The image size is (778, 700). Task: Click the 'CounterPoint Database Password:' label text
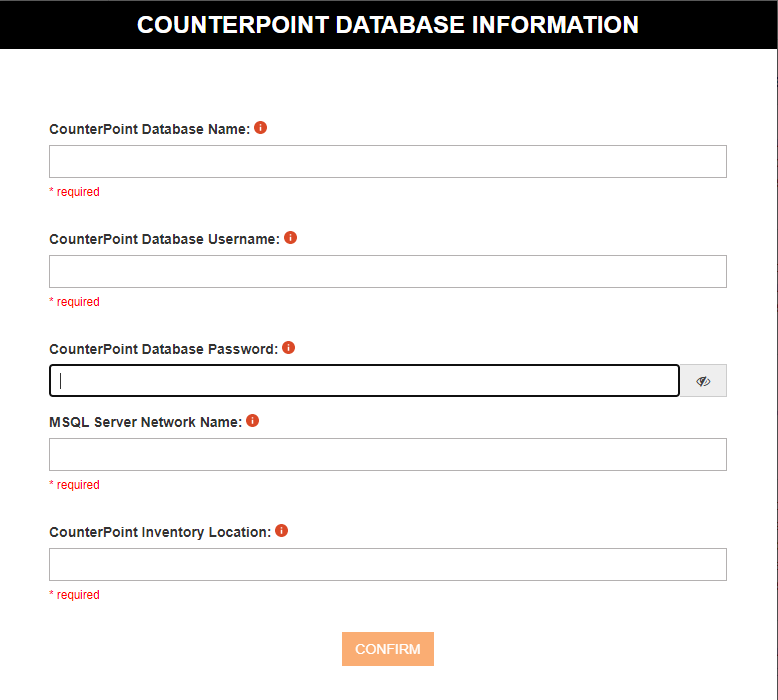[x=164, y=349]
